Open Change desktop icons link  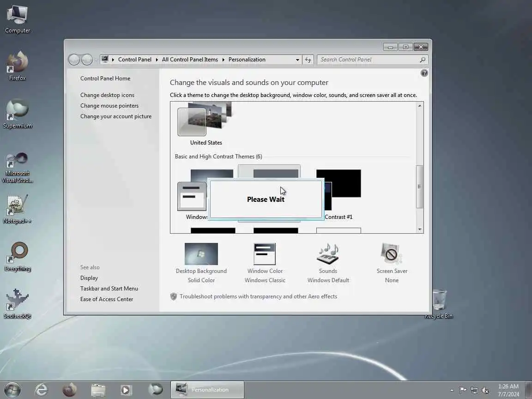[107, 95]
